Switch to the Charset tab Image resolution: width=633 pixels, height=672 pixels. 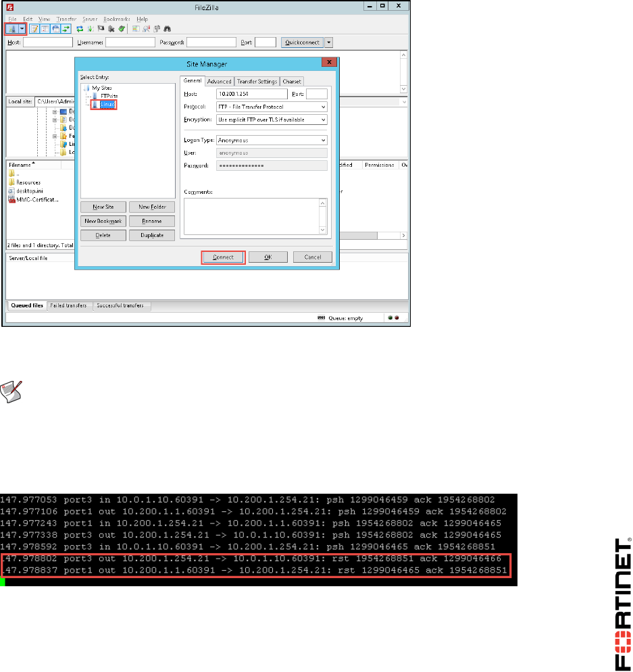point(292,82)
